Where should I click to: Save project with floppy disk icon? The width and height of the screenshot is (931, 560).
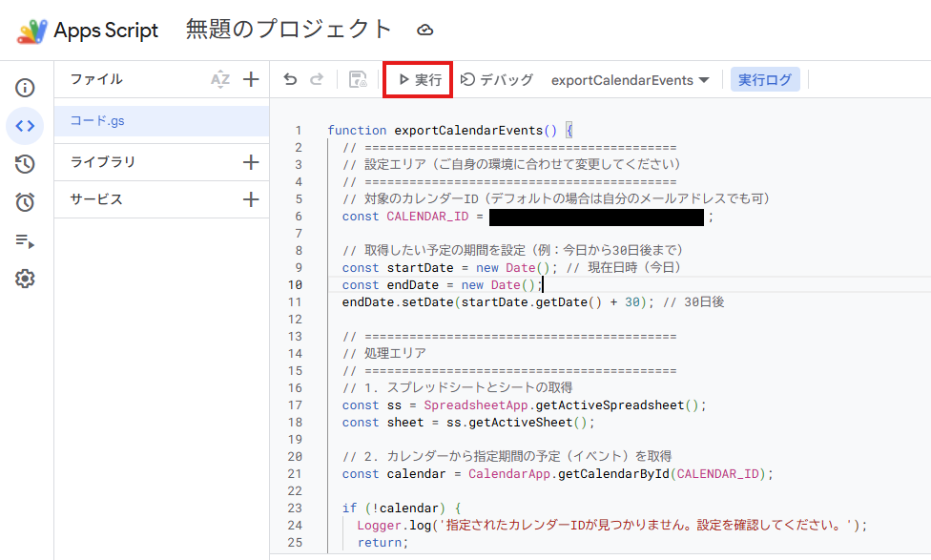tap(358, 79)
